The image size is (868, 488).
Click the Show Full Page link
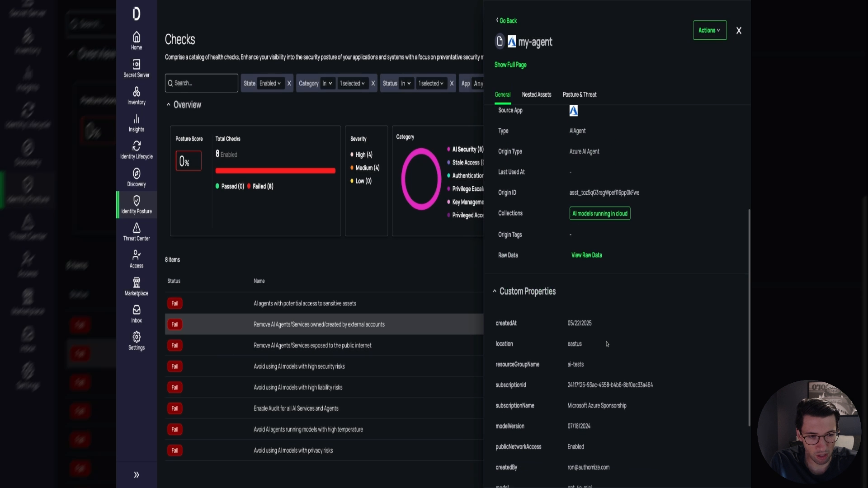(x=510, y=65)
